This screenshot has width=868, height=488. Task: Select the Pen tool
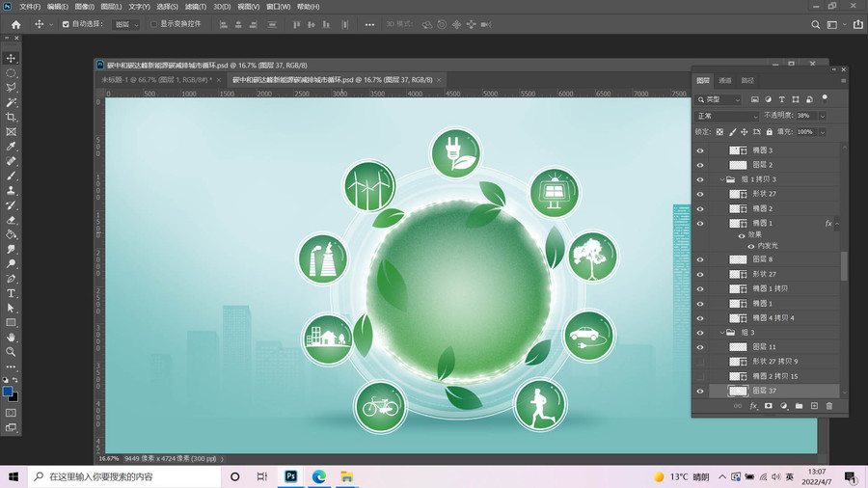[x=11, y=279]
